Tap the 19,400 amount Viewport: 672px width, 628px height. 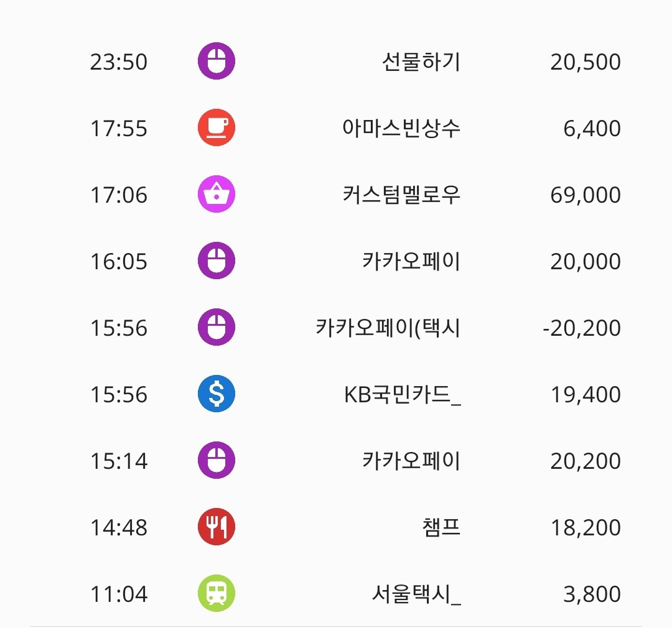pyautogui.click(x=586, y=395)
